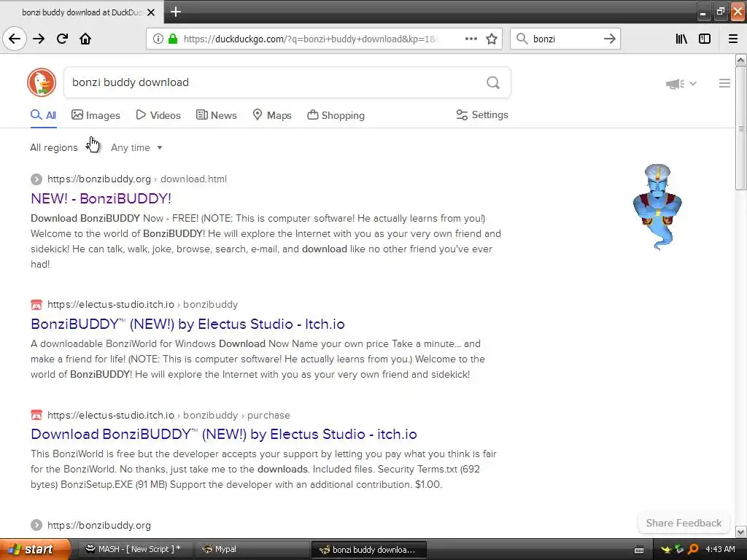Select the All search tab
The height and width of the screenshot is (560, 747).
click(43, 115)
